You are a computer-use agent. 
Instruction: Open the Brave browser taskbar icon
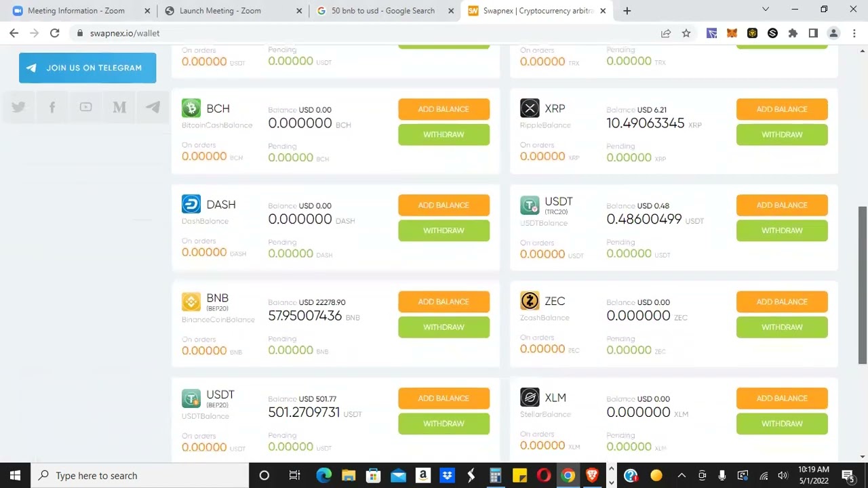pos(592,476)
